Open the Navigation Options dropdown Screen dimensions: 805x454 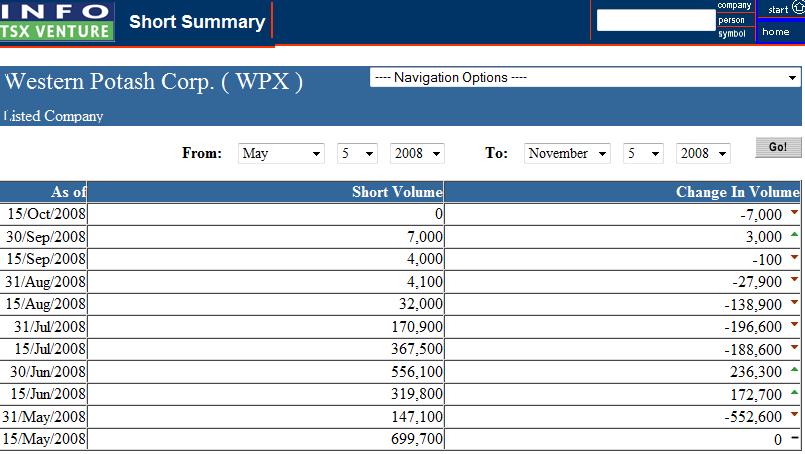coord(585,78)
